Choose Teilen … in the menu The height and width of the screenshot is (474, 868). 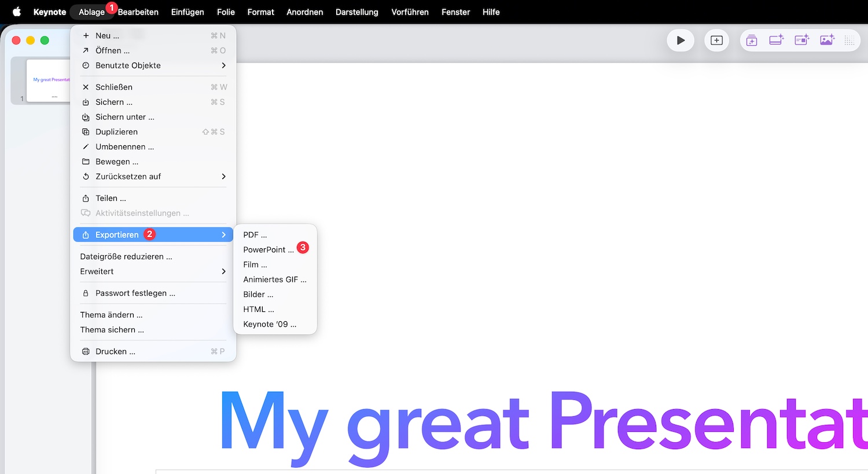point(153,198)
